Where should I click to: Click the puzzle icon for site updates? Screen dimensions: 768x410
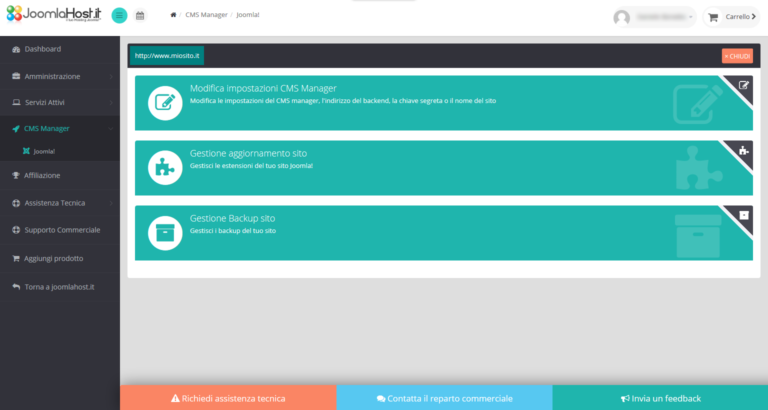[165, 168]
